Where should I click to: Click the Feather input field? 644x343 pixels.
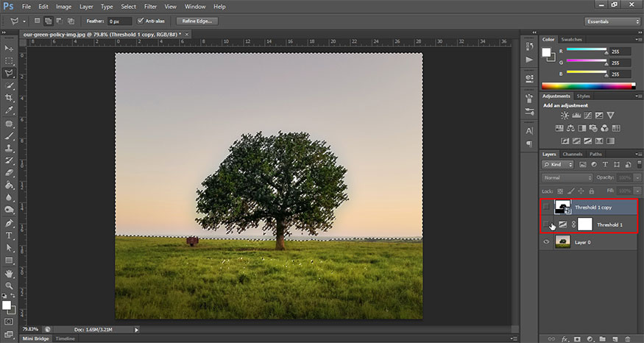118,21
